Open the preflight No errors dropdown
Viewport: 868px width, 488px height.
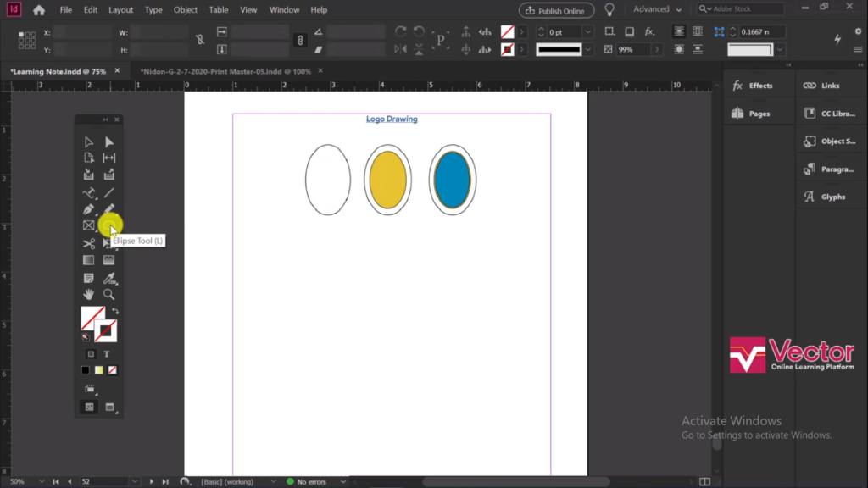(342, 482)
